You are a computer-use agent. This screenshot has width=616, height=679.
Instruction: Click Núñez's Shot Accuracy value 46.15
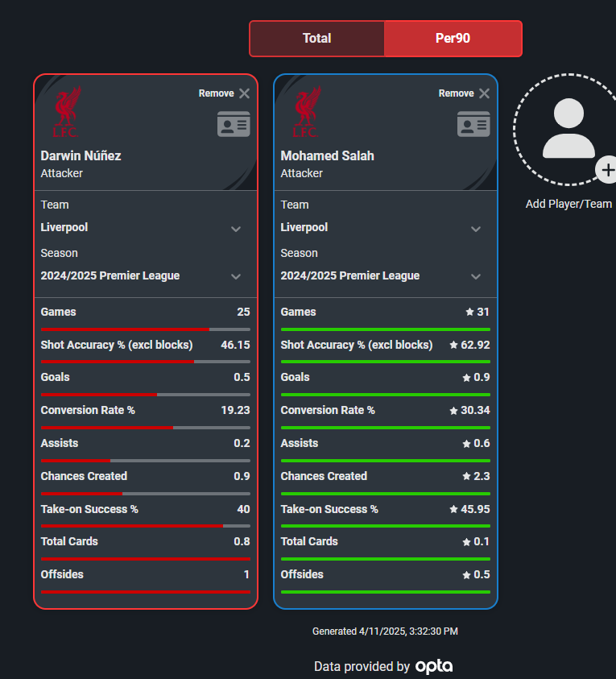[235, 345]
